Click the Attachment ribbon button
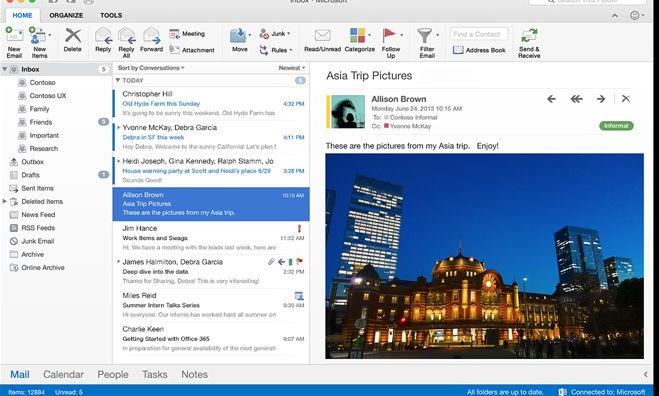The height and width of the screenshot is (396, 659). click(192, 50)
